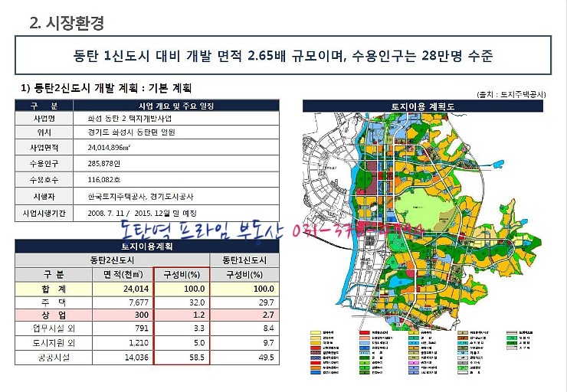The height and width of the screenshot is (392, 567).
Task: Click the value '24,014,896㎡'
Action: pos(109,148)
